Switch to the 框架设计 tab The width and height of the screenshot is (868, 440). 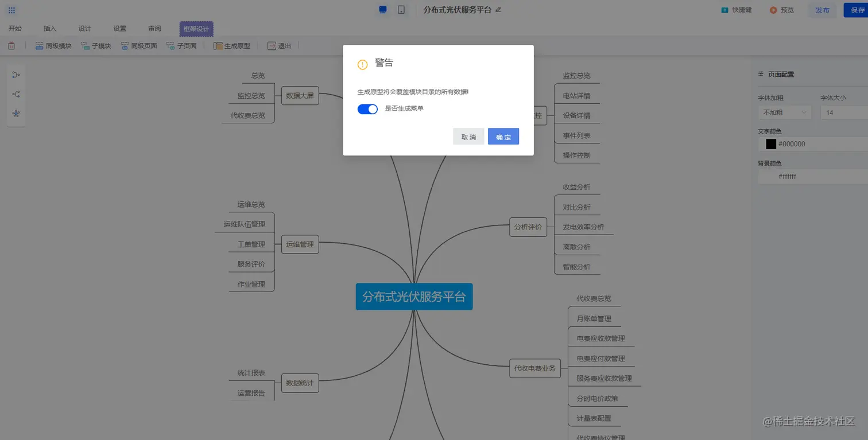(x=196, y=28)
